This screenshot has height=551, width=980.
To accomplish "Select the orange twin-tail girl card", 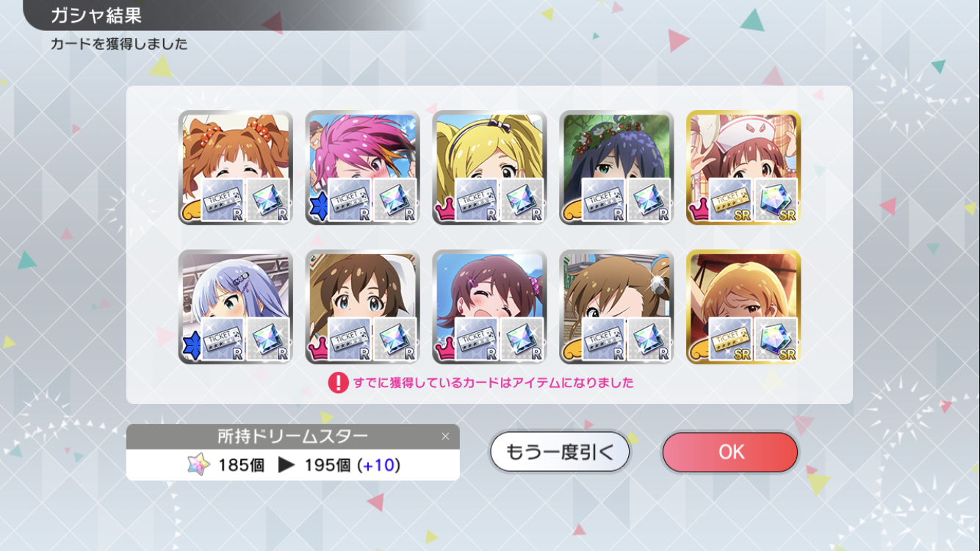I will coord(236,168).
